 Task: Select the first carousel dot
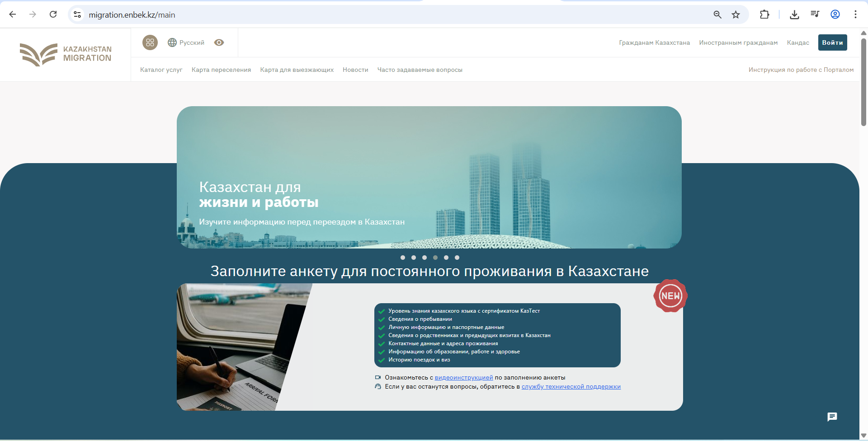(x=403, y=258)
